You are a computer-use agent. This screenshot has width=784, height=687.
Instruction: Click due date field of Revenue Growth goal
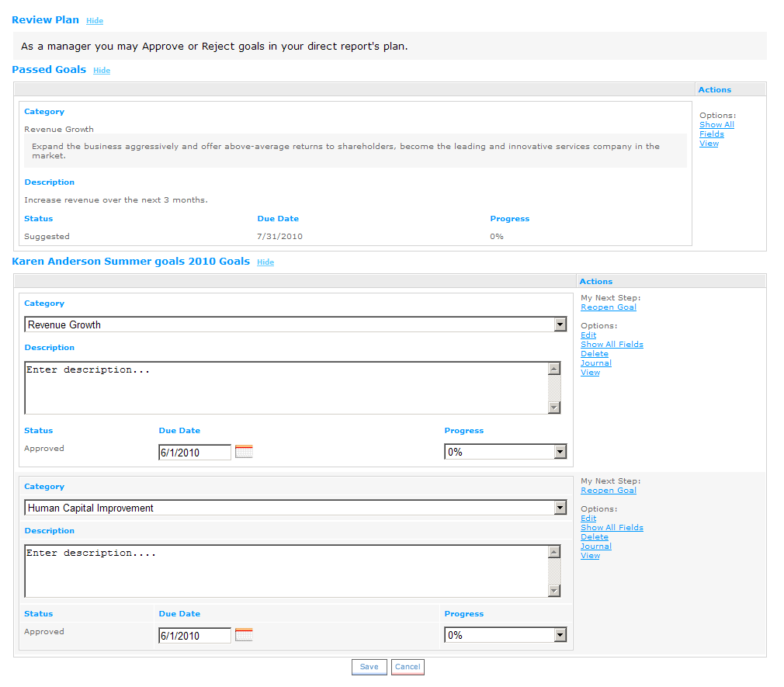[195, 452]
